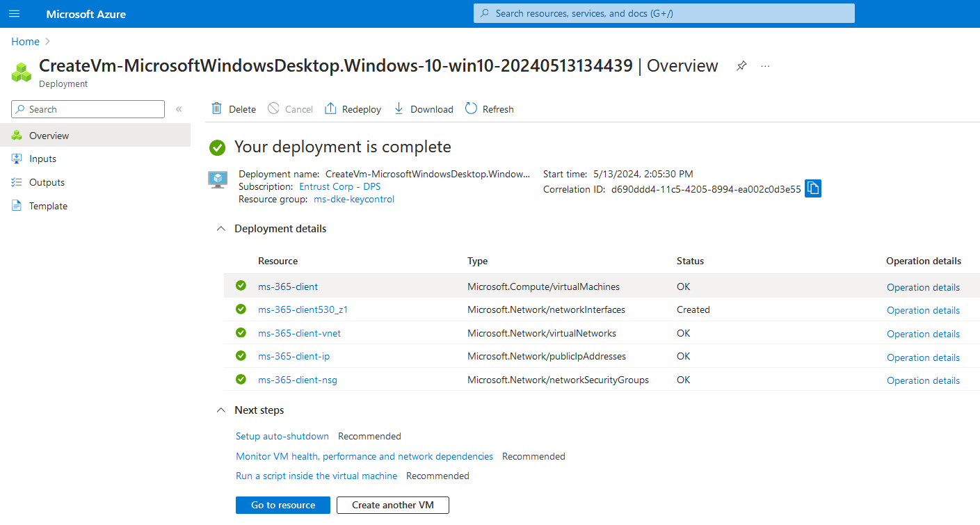Focus the side menu Search box
Screen dimensions: 980x525
point(88,109)
